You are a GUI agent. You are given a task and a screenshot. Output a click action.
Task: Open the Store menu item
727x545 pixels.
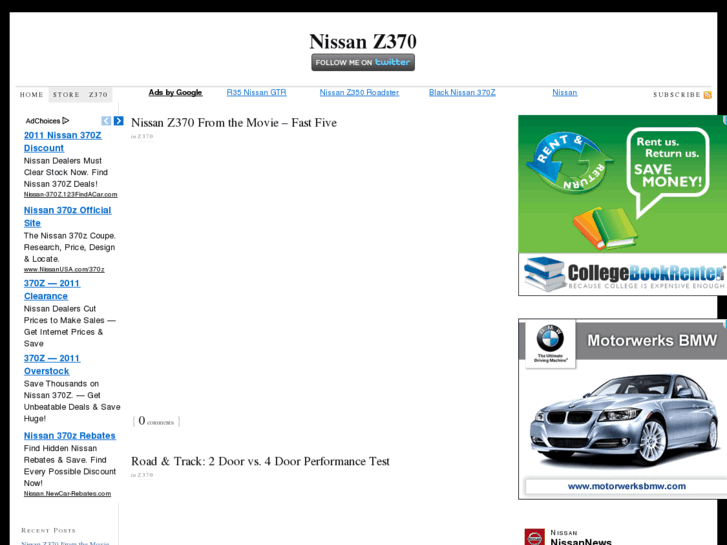click(x=66, y=95)
